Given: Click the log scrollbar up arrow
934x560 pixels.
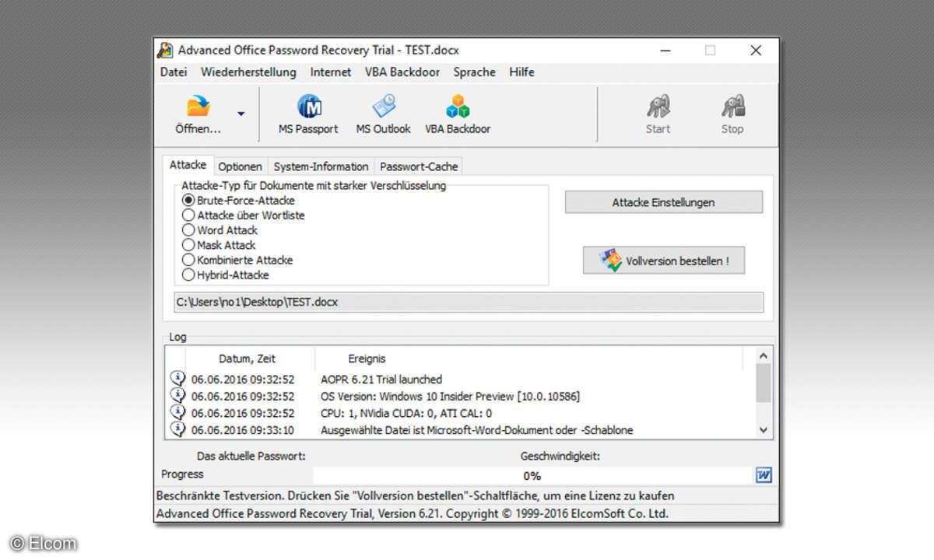Looking at the screenshot, I should [x=763, y=355].
